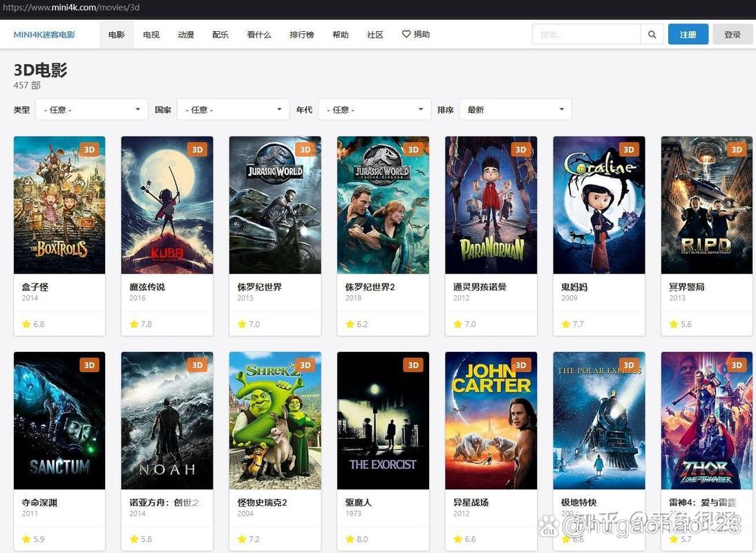Image resolution: width=756 pixels, height=553 pixels.
Task: Click the 1973 year under 驱魔人
Action: [353, 514]
